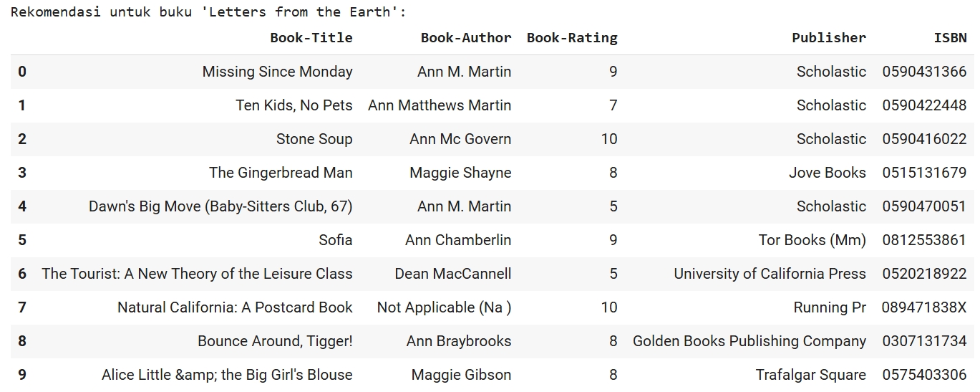The image size is (980, 392).
Task: Select the Missing Since Monday title cell
Action: click(278, 72)
